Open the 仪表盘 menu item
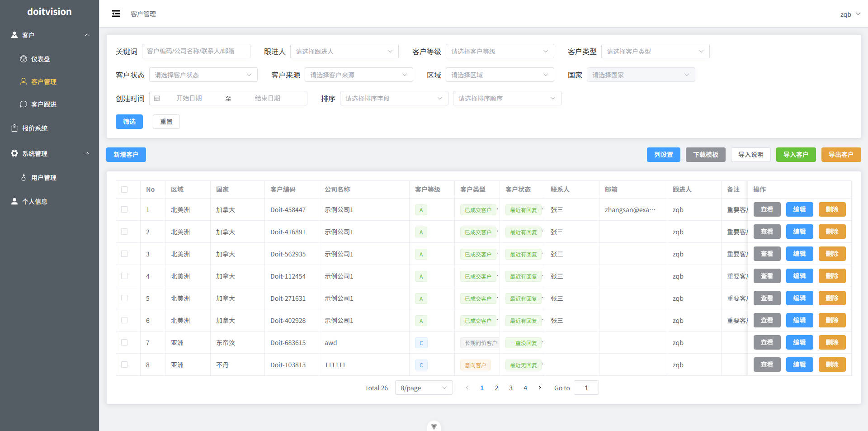Screen dimensions: 868x431 (x=50, y=59)
